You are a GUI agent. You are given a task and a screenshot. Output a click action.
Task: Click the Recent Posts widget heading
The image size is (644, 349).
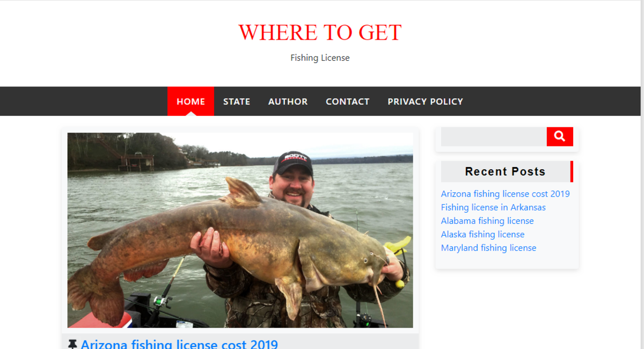(x=505, y=172)
